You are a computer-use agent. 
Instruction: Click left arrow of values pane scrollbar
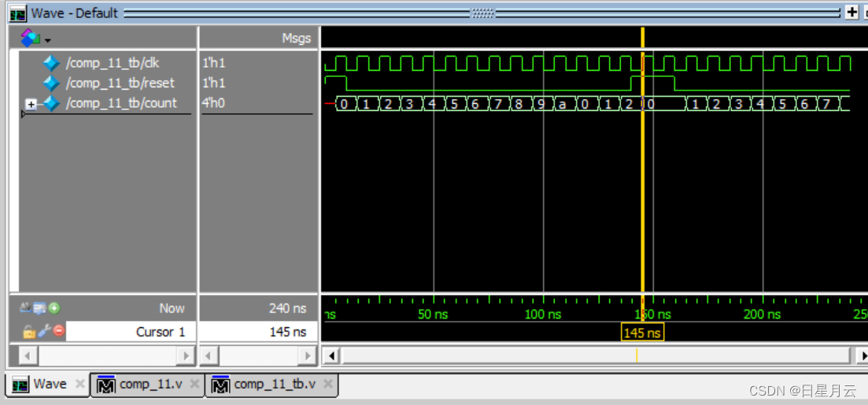(209, 355)
